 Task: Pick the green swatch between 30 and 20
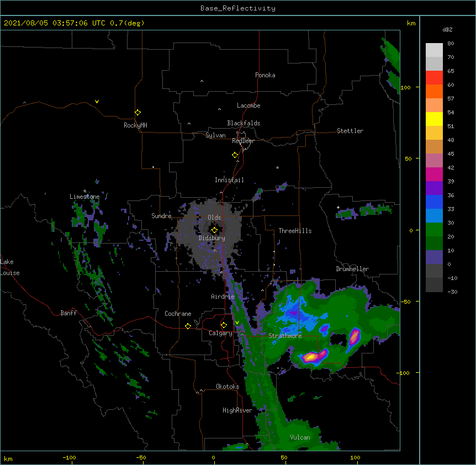[434, 230]
